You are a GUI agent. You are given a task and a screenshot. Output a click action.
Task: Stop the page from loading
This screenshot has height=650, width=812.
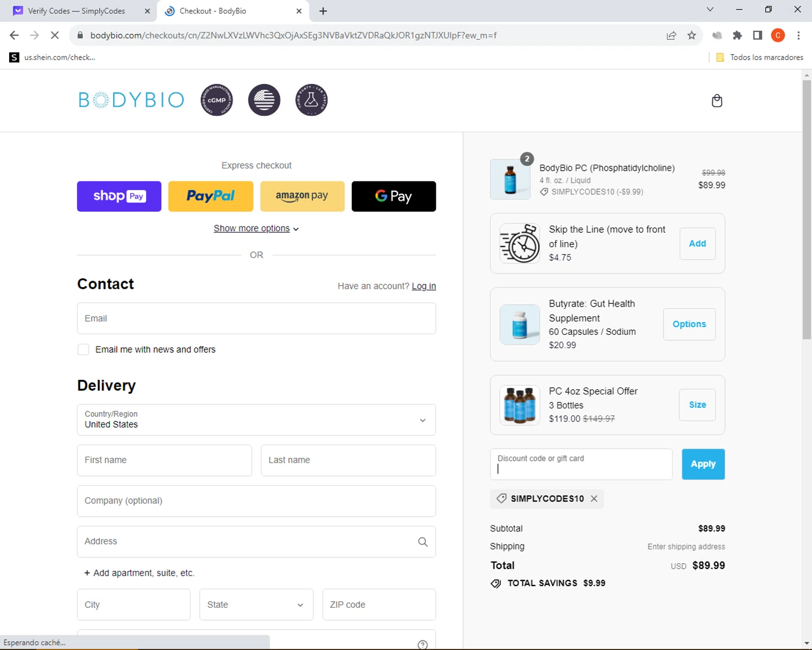(x=55, y=35)
